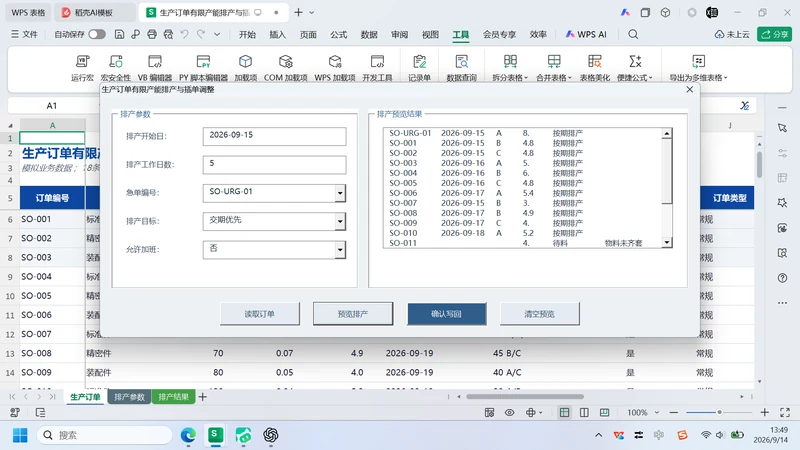Click the print icon in quick toolbar
800x450 pixels.
click(x=152, y=34)
